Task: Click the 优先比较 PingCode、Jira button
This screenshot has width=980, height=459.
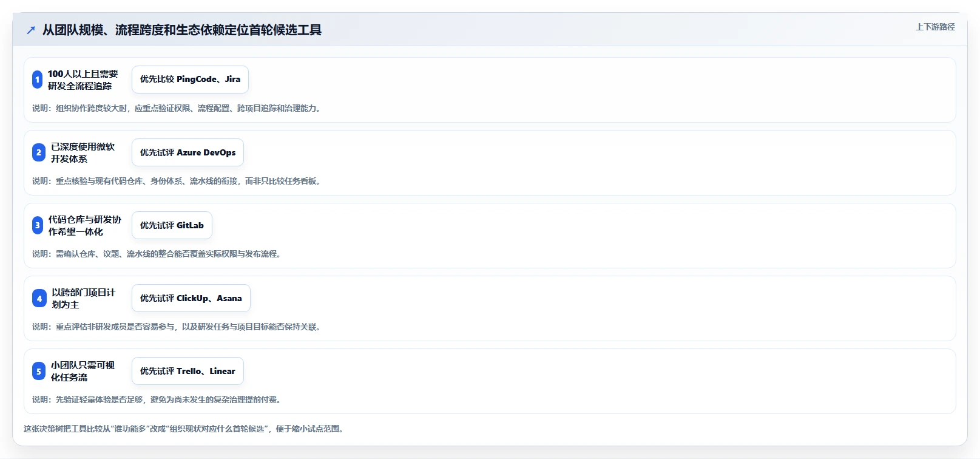Action: (190, 80)
